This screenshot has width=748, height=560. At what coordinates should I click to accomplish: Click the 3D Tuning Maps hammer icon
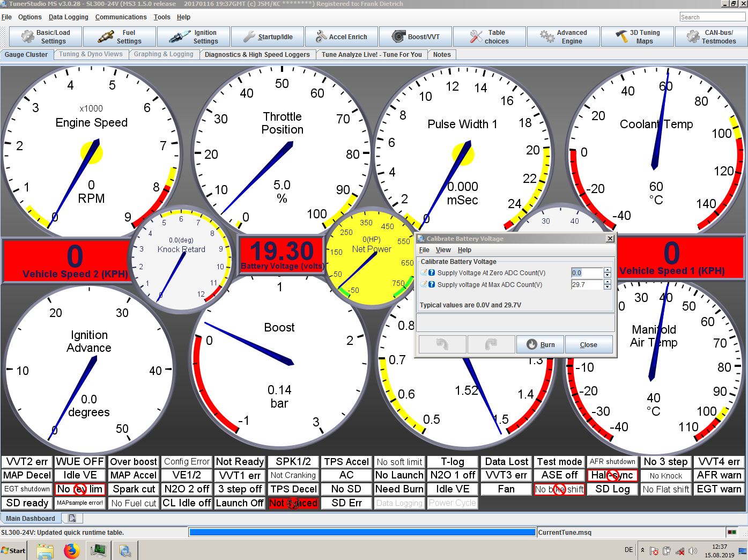pyautogui.click(x=621, y=36)
